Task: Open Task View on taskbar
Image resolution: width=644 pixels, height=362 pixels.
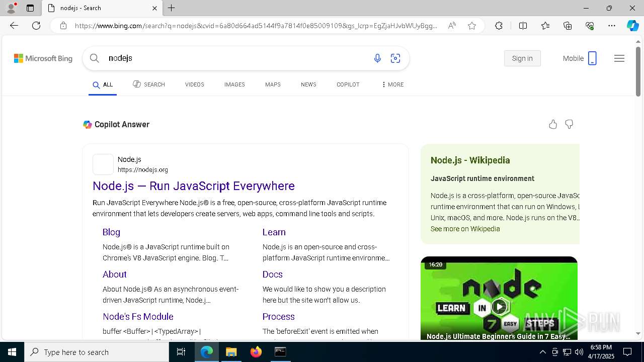Action: coord(181,352)
